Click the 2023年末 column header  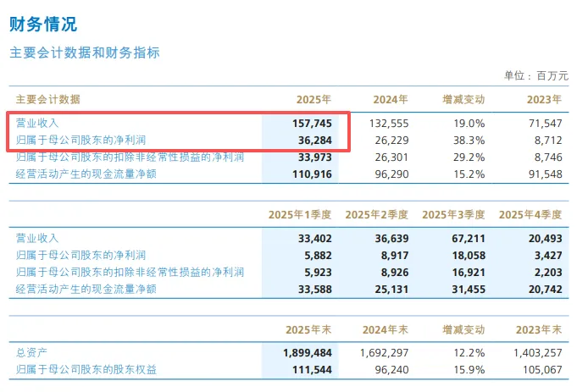pyautogui.click(x=539, y=330)
